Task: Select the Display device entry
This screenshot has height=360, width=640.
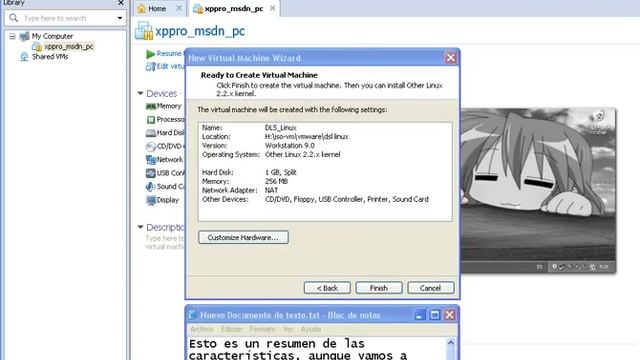Action: tap(167, 200)
